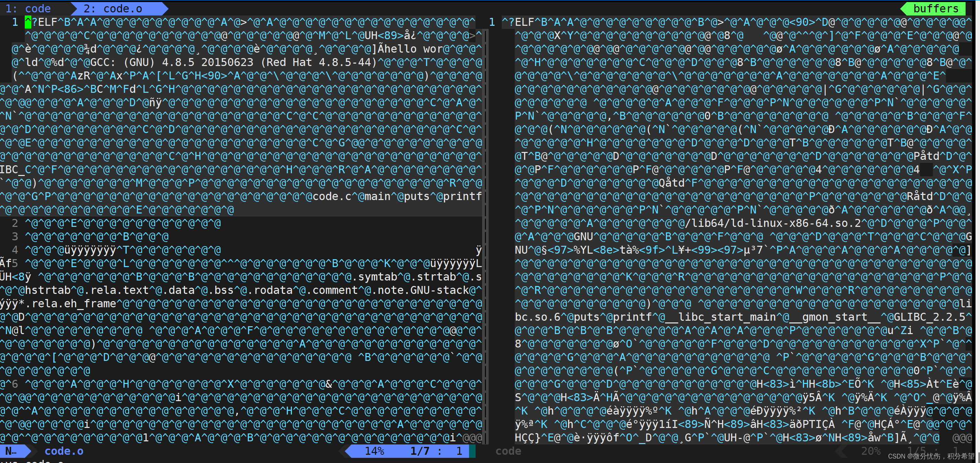Screen dimensions: 980x463
Task: Select the 'printf' symbol text in left window
Action: pyautogui.click(x=461, y=196)
